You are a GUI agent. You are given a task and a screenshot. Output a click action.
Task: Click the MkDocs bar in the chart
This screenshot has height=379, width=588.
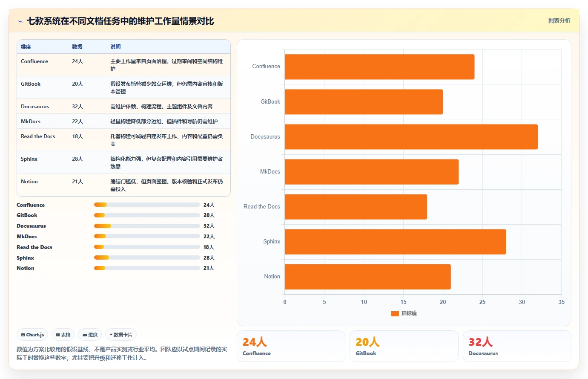pos(372,172)
